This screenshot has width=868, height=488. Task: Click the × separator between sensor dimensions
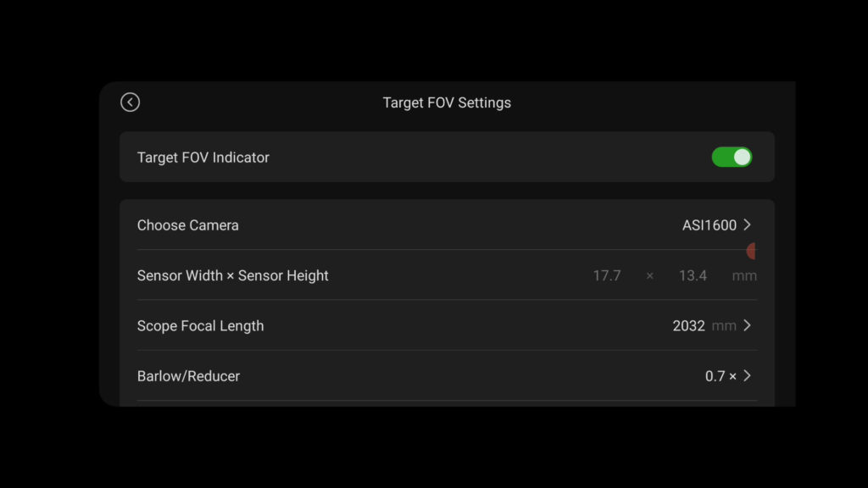tap(650, 275)
